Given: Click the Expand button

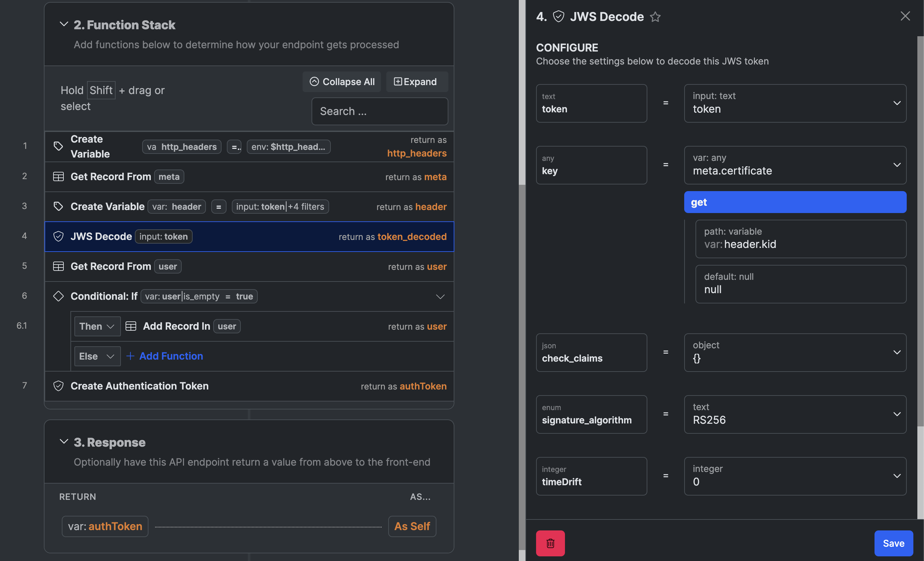Looking at the screenshot, I should [417, 82].
